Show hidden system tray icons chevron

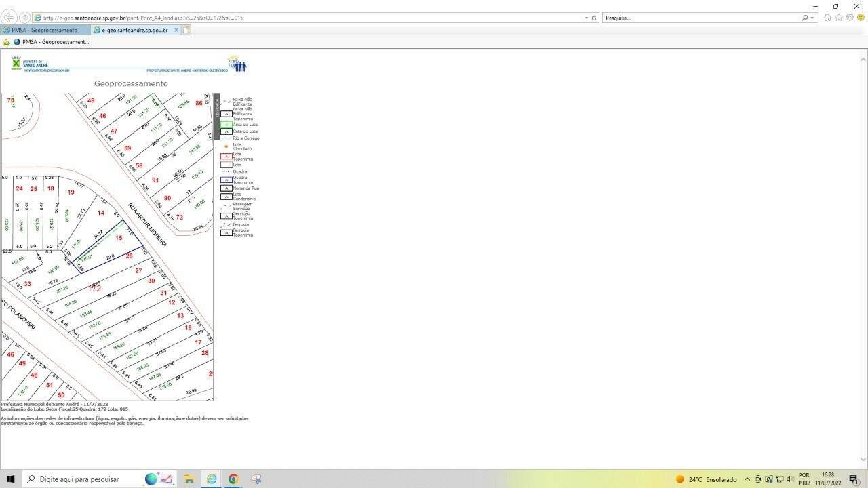[x=747, y=479]
